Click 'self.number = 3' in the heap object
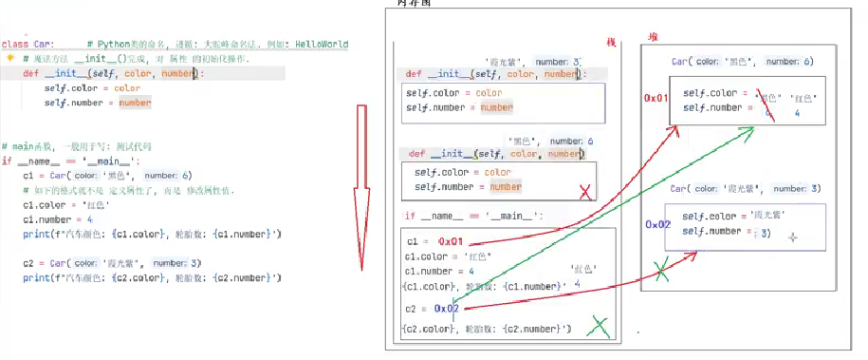868x360 pixels. [727, 232]
